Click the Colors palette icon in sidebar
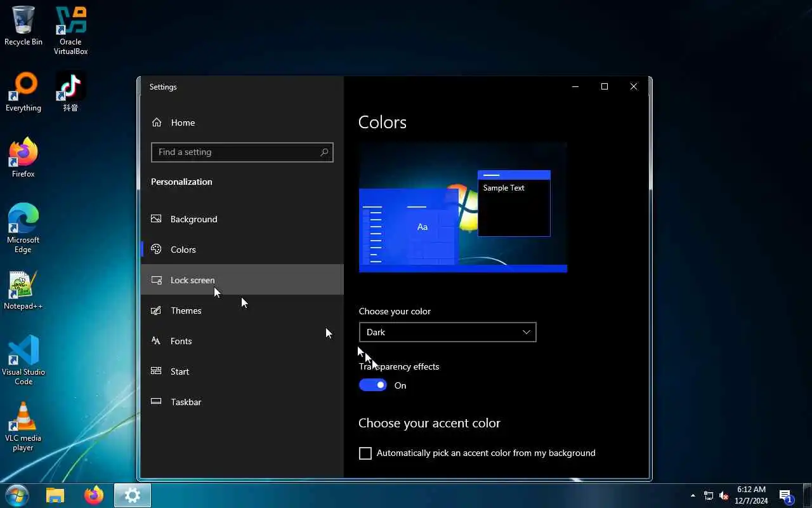The image size is (812, 508). click(156, 250)
